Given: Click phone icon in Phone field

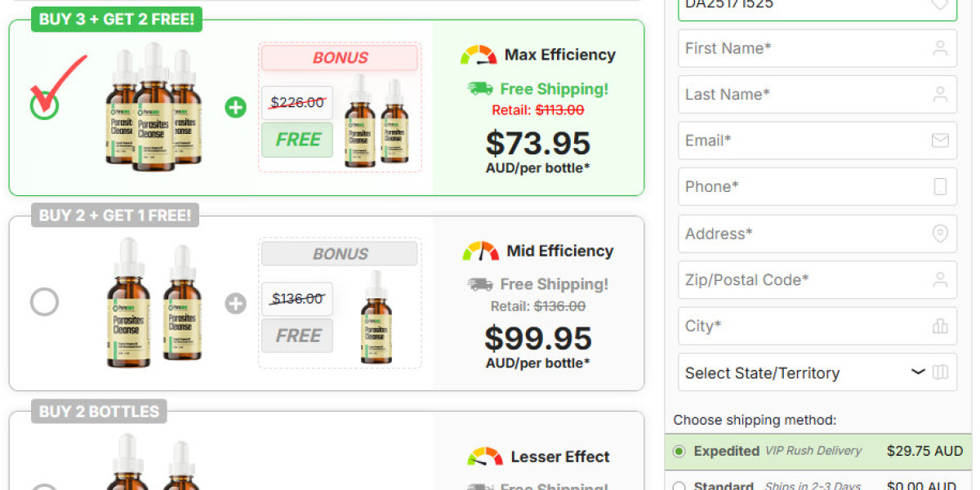Looking at the screenshot, I should [x=940, y=187].
